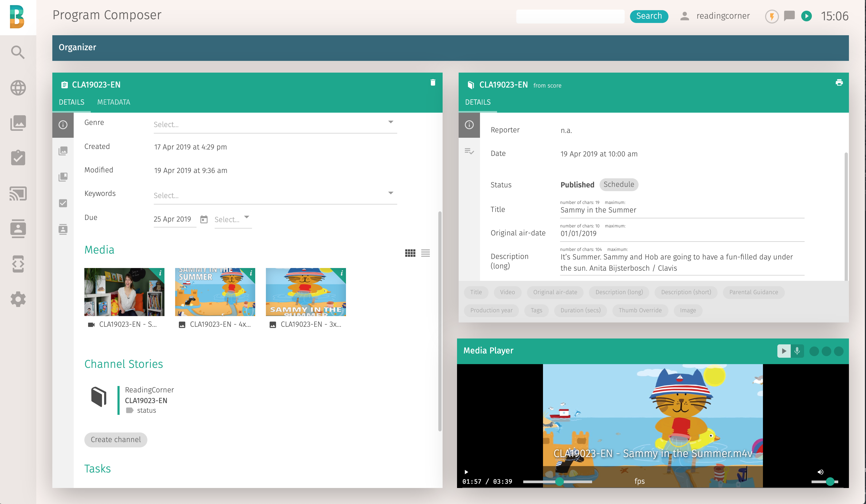Open the globe icon in left sidebar
Image resolution: width=866 pixels, height=504 pixels.
pyautogui.click(x=18, y=88)
